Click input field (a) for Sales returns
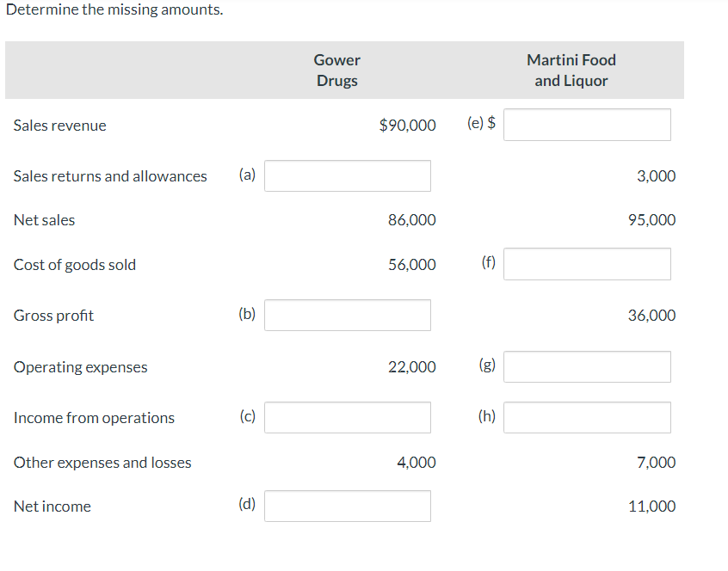The height and width of the screenshot is (571, 728). [348, 175]
